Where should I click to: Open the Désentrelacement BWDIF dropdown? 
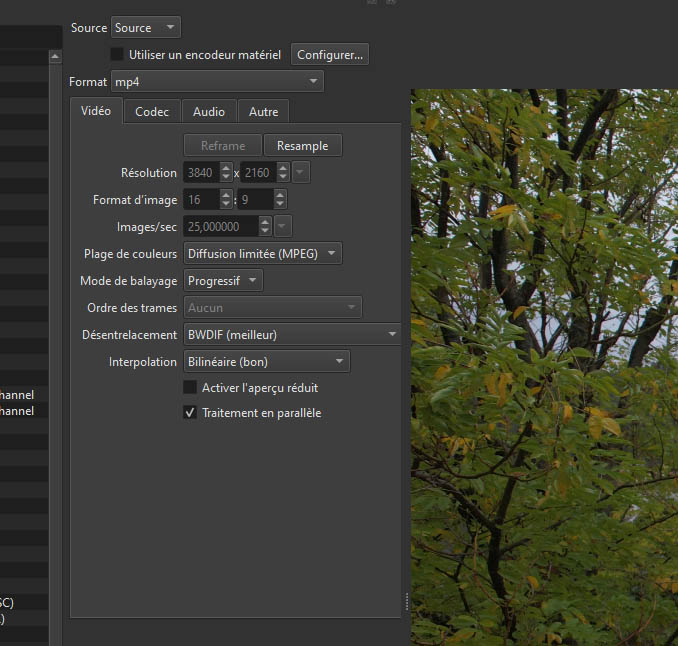pos(292,335)
